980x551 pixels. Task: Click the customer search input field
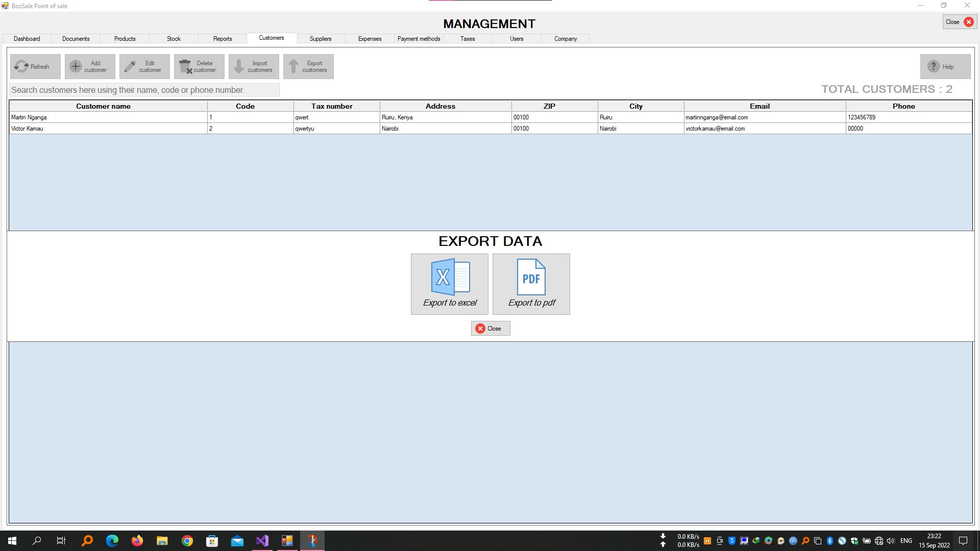coord(144,90)
